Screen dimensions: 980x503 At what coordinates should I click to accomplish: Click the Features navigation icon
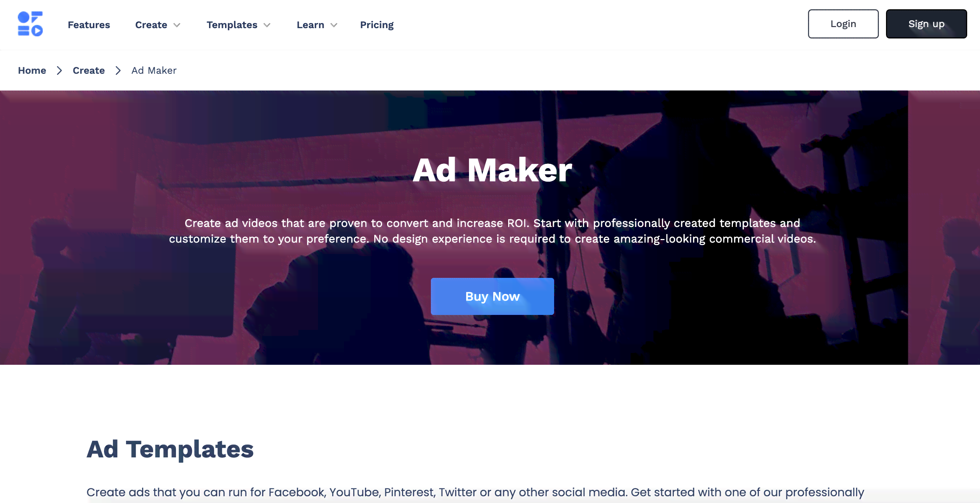(89, 24)
